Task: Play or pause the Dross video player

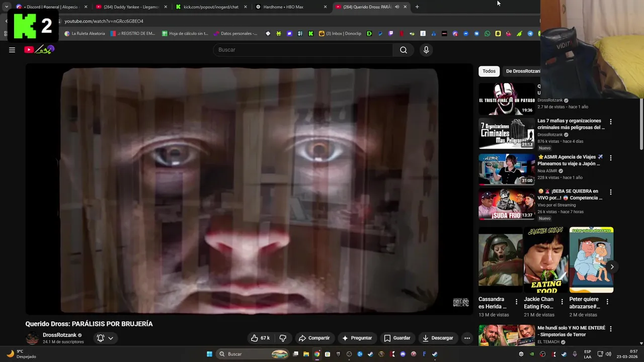Action: (x=249, y=189)
